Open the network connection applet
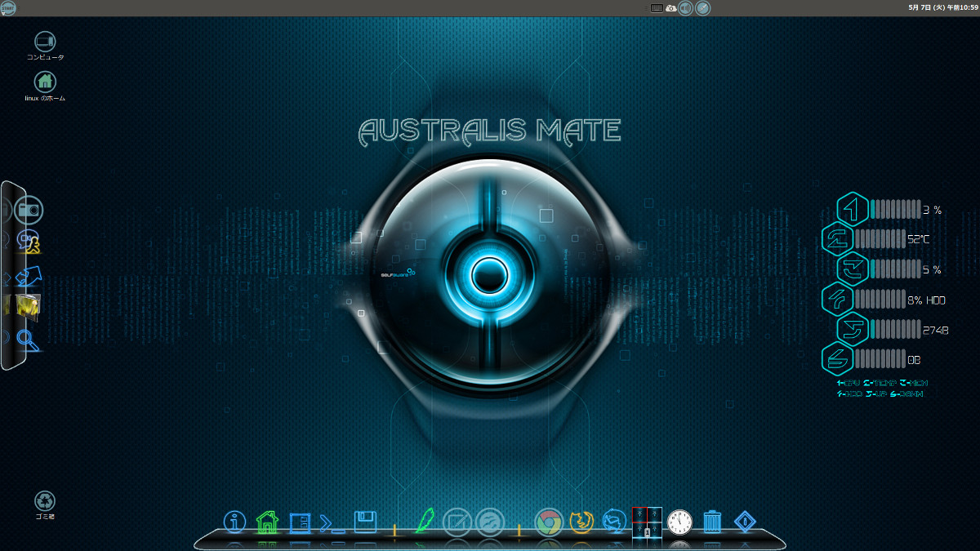Viewport: 980px width, 551px height. (x=702, y=8)
